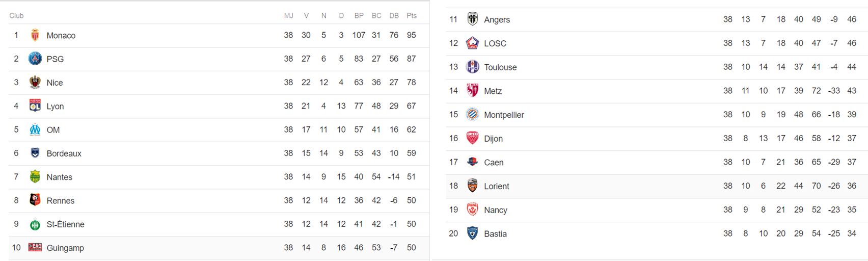Open the Dijon team link
This screenshot has height=261, width=868.
coord(493,139)
